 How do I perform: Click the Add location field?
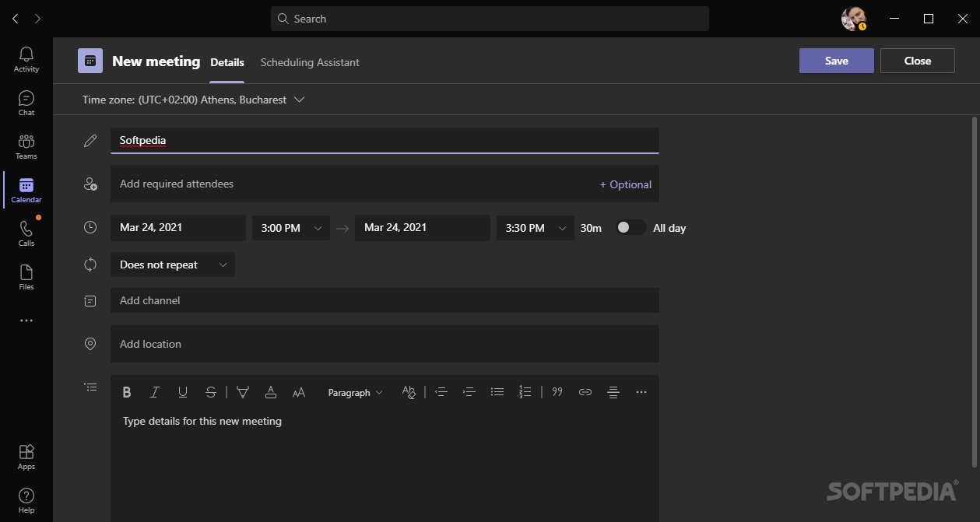pos(385,344)
